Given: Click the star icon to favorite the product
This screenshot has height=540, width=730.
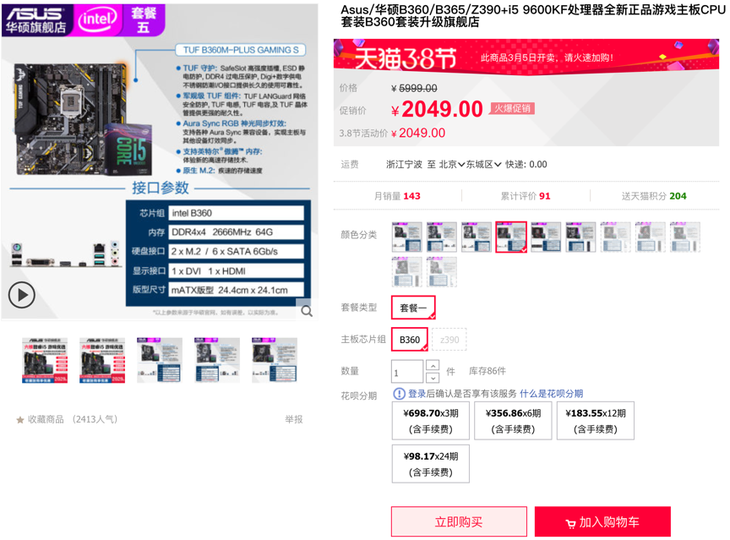Looking at the screenshot, I should 20,420.
